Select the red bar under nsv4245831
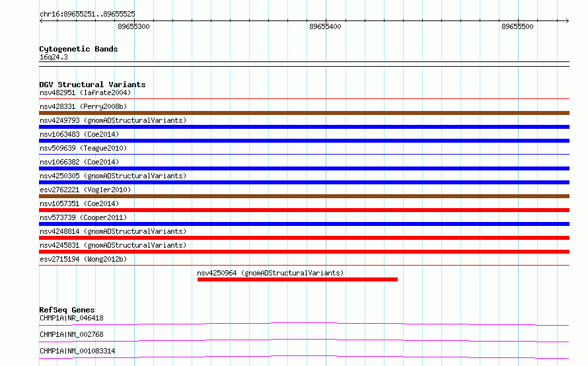The width and height of the screenshot is (588, 366). point(304,252)
